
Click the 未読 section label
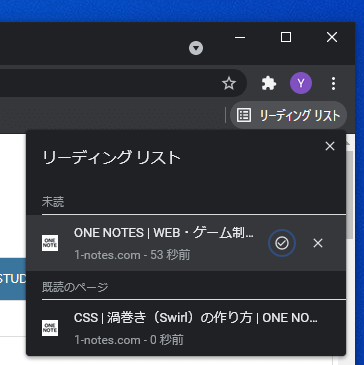point(53,202)
